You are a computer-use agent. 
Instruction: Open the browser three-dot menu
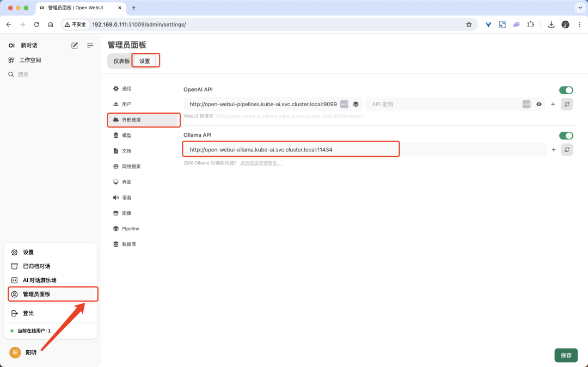coord(579,25)
